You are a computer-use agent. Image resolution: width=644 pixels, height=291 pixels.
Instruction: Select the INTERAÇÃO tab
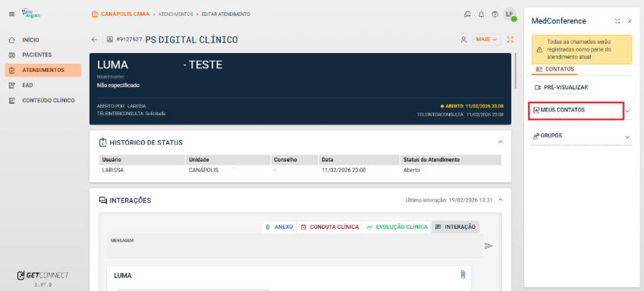455,227
